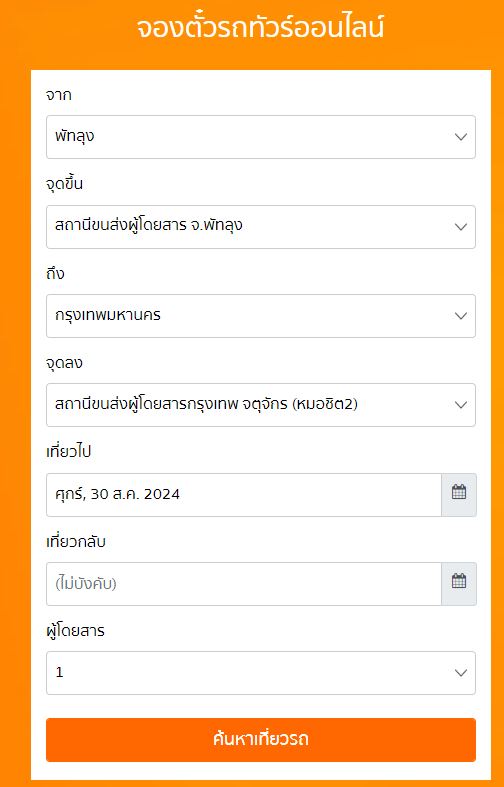504x787 pixels.
Task: Click the จองตั๋วรถทัวร์ออนไลน์ page heading
Action: (260, 28)
